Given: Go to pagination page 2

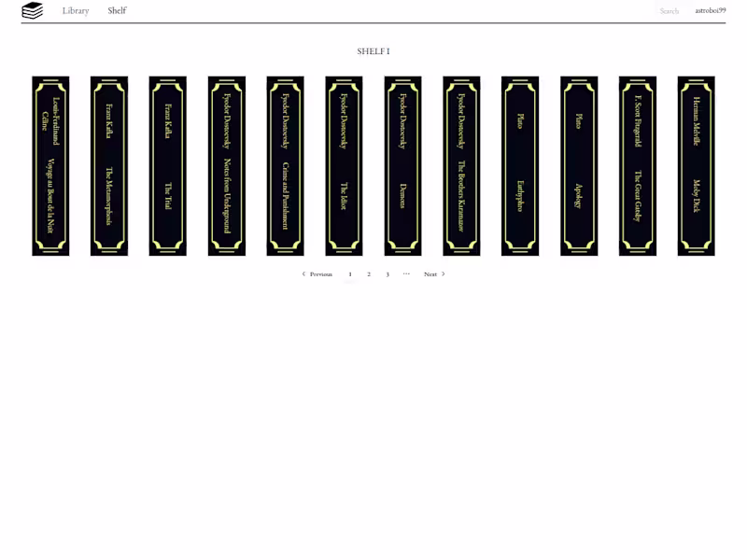Looking at the screenshot, I should coord(369,274).
